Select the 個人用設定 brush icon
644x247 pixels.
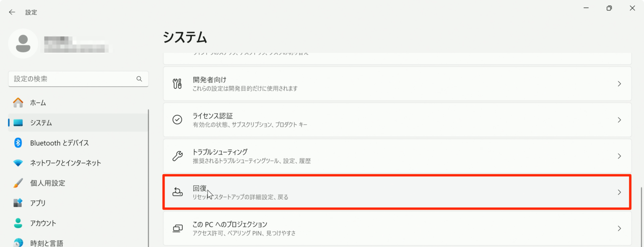point(18,183)
